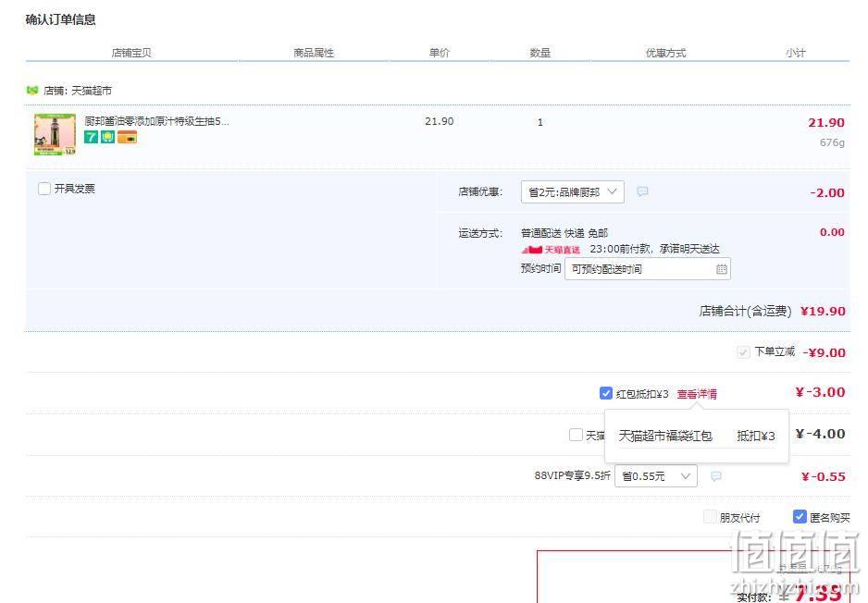The image size is (868, 603).
Task: Click the unit price 21.90 in the 单价 column
Action: click(439, 121)
